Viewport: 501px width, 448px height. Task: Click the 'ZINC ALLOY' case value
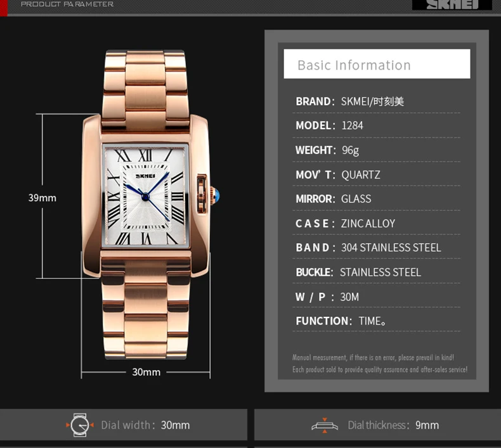click(x=368, y=224)
